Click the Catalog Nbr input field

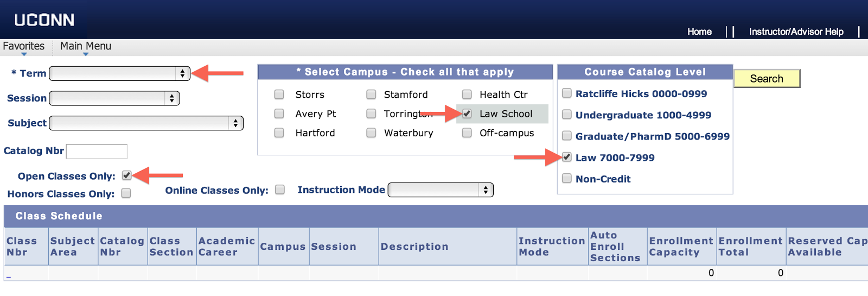click(97, 152)
